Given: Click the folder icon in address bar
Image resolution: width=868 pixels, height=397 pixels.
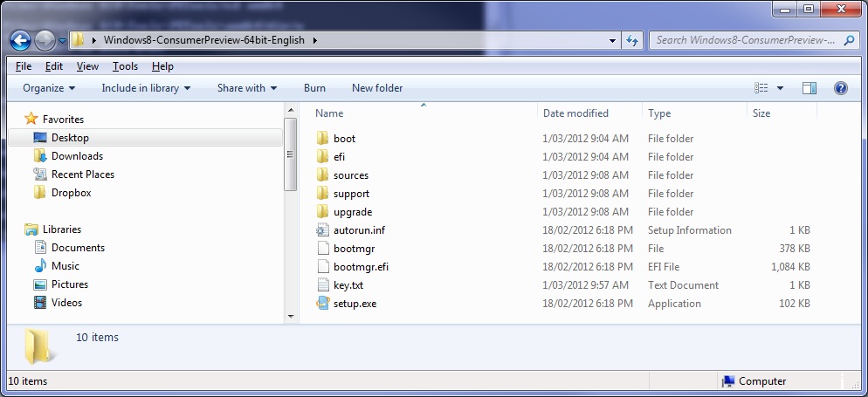Looking at the screenshot, I should tap(78, 40).
